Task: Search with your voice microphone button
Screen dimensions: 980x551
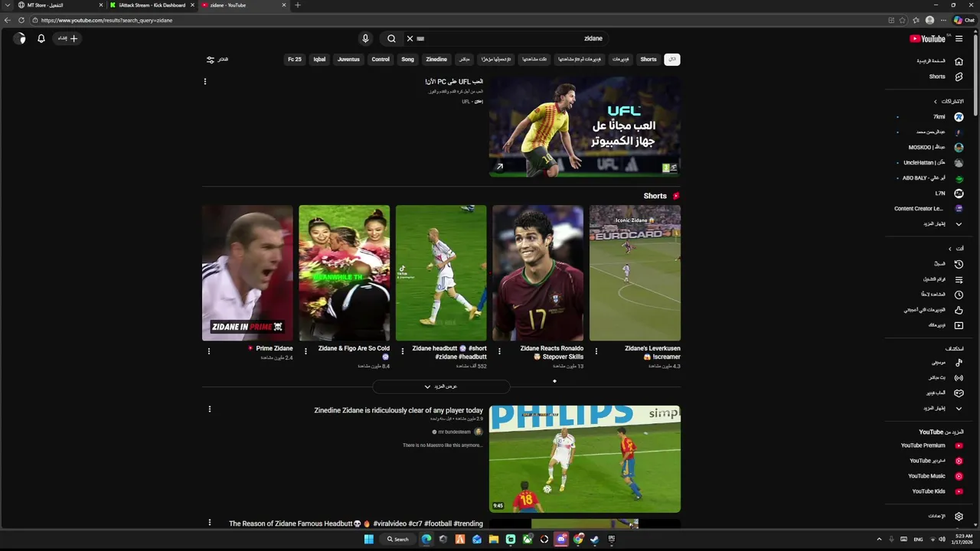Action: [365, 38]
